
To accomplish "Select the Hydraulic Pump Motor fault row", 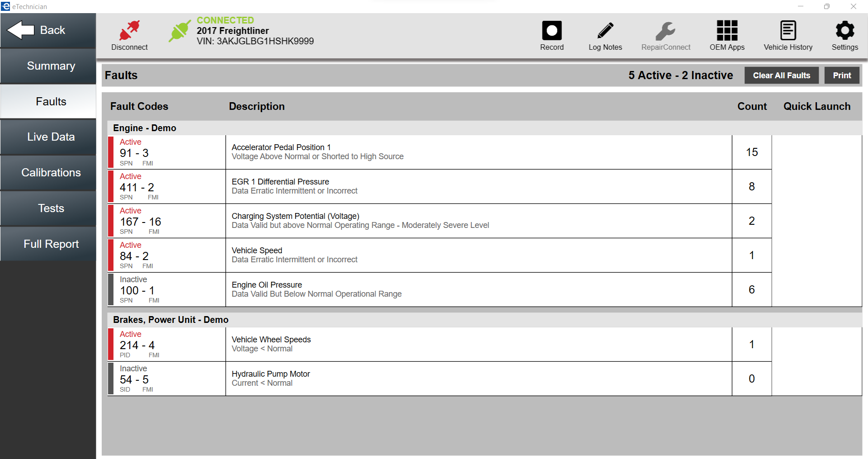I will [271, 379].
